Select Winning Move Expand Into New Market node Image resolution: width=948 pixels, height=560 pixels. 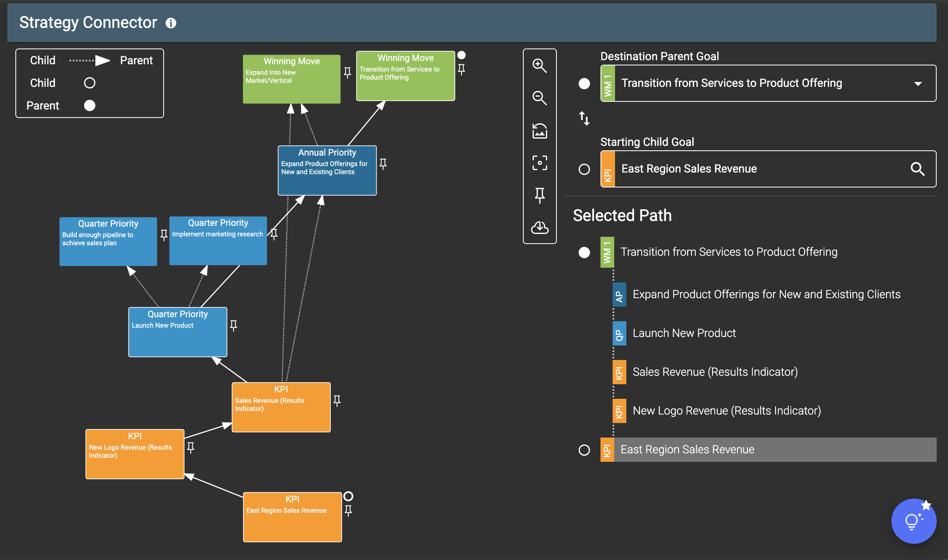[x=291, y=79]
